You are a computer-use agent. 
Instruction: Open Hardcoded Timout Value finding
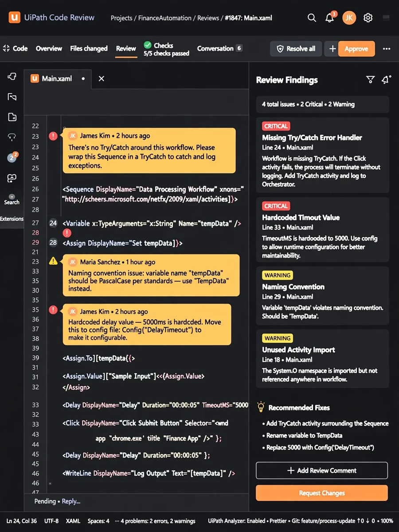click(323, 230)
